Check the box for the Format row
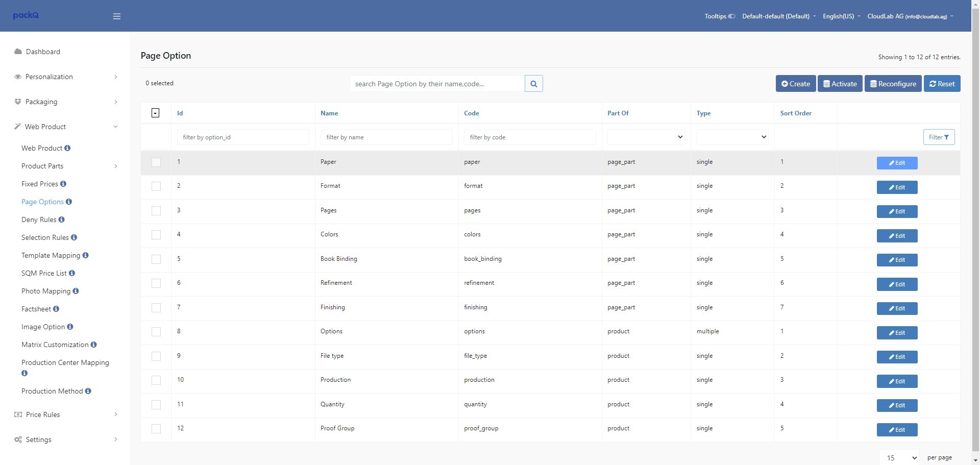 [x=156, y=186]
